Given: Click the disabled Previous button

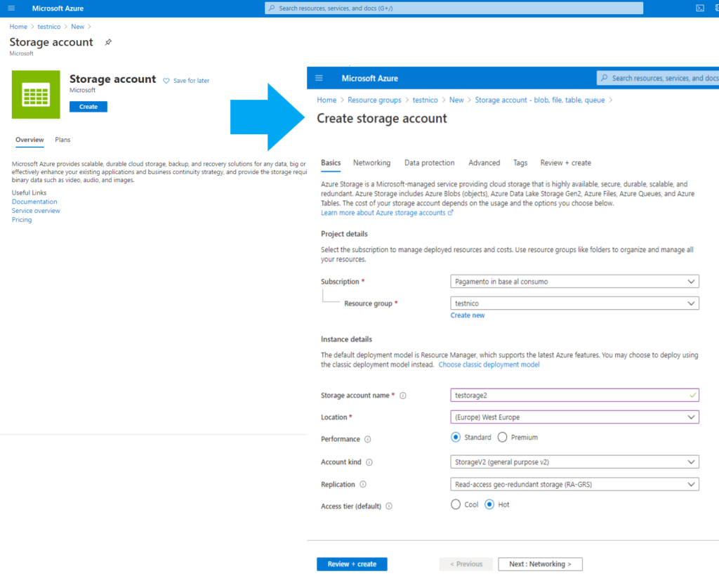Looking at the screenshot, I should pos(466,564).
